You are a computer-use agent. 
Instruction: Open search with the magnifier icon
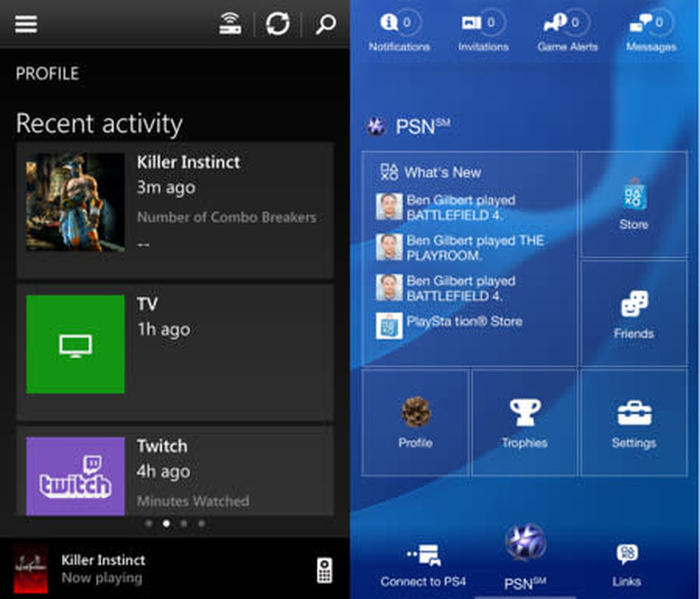pyautogui.click(x=325, y=24)
